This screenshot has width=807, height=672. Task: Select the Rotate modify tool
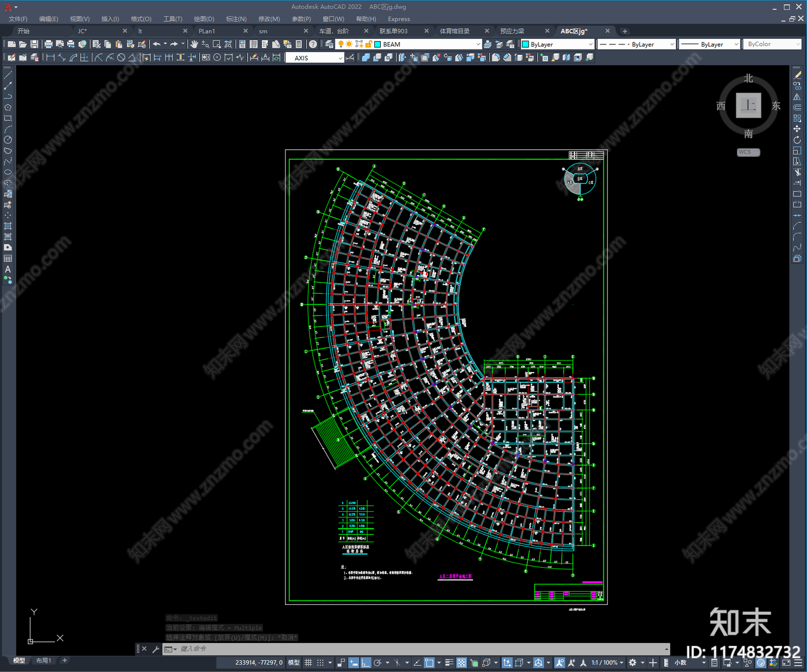(797, 140)
